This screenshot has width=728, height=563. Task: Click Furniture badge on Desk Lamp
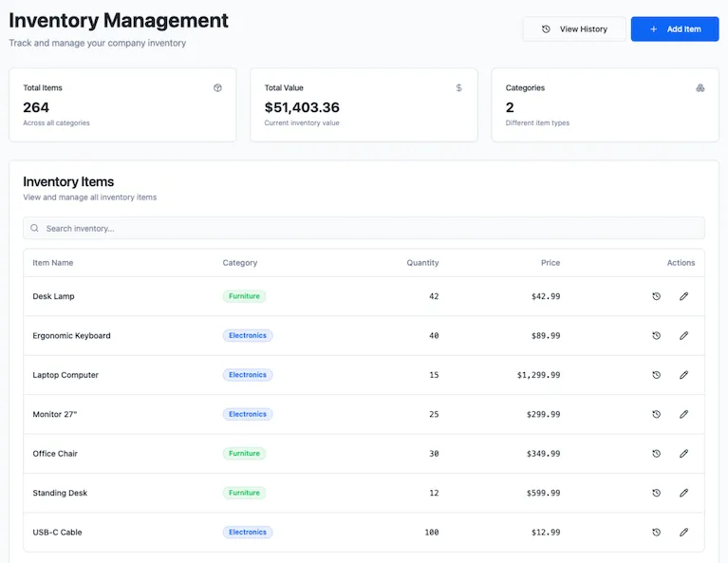coord(244,296)
